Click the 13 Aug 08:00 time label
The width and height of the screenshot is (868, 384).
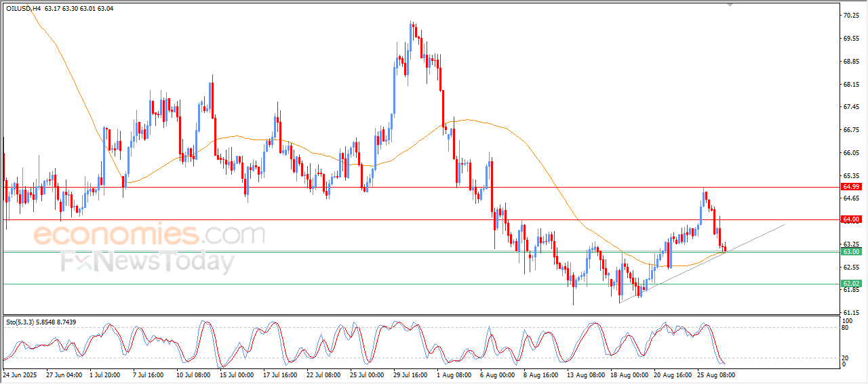tap(585, 374)
